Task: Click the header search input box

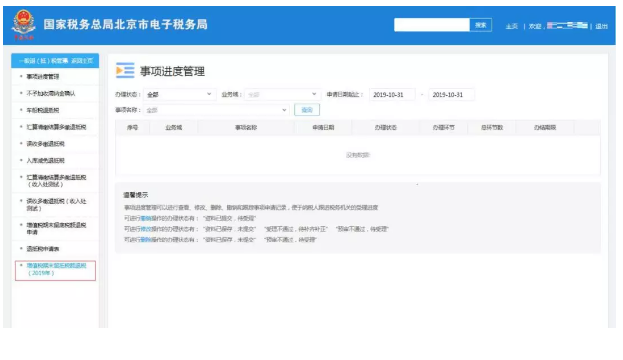Action: tap(431, 25)
